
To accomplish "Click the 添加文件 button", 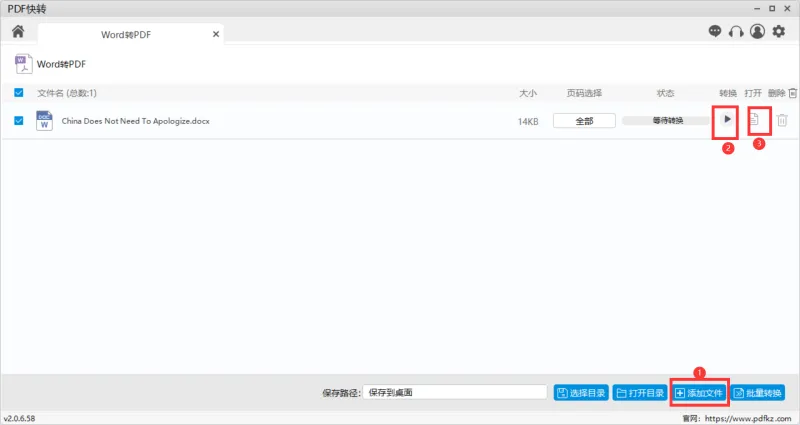I will pyautogui.click(x=699, y=393).
